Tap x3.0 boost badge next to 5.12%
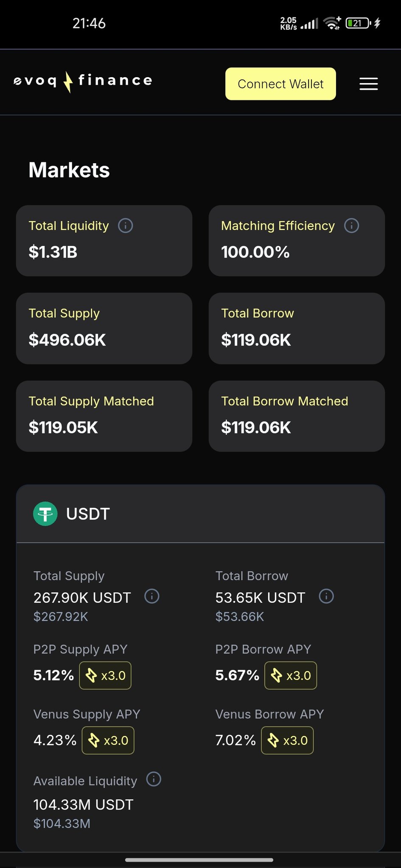 point(105,676)
